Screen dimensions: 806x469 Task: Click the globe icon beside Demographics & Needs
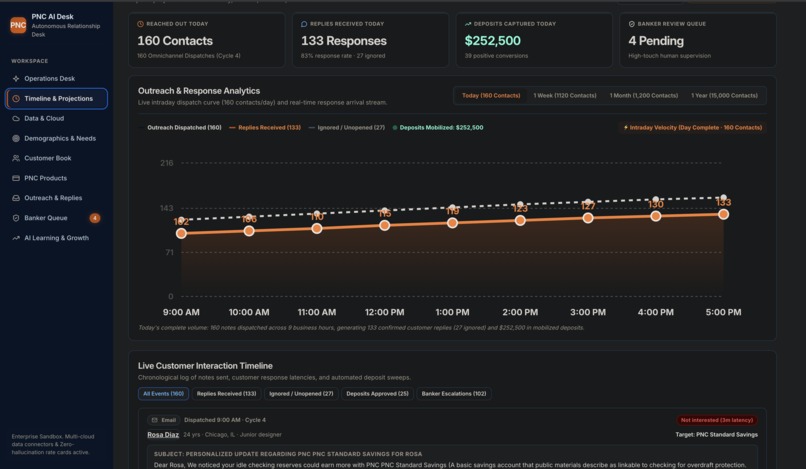click(x=16, y=138)
